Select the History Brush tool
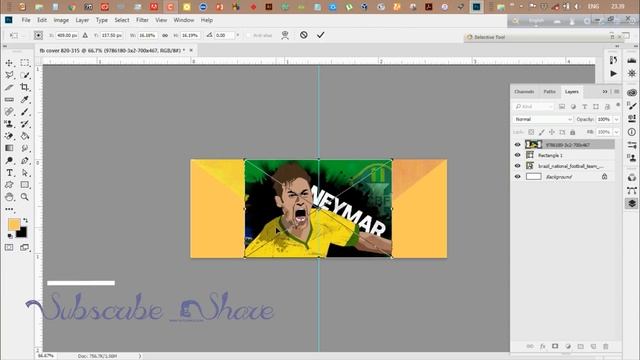Viewport: 640px width, 360px height. [x=24, y=124]
